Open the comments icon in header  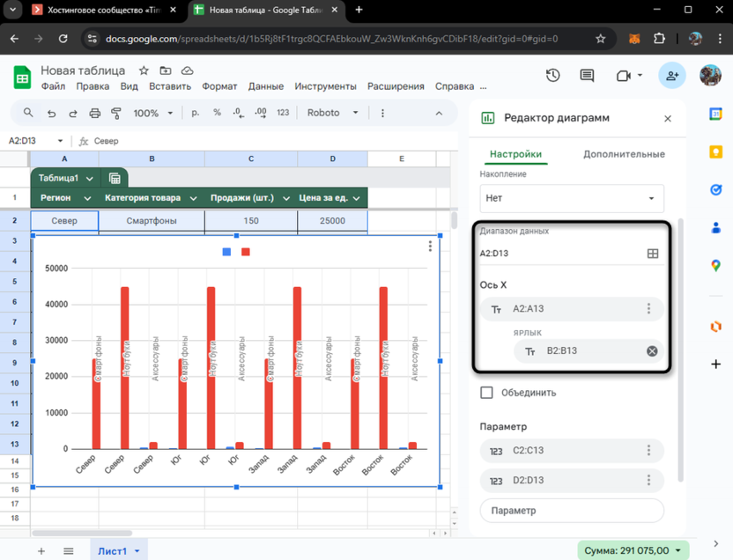tap(587, 76)
